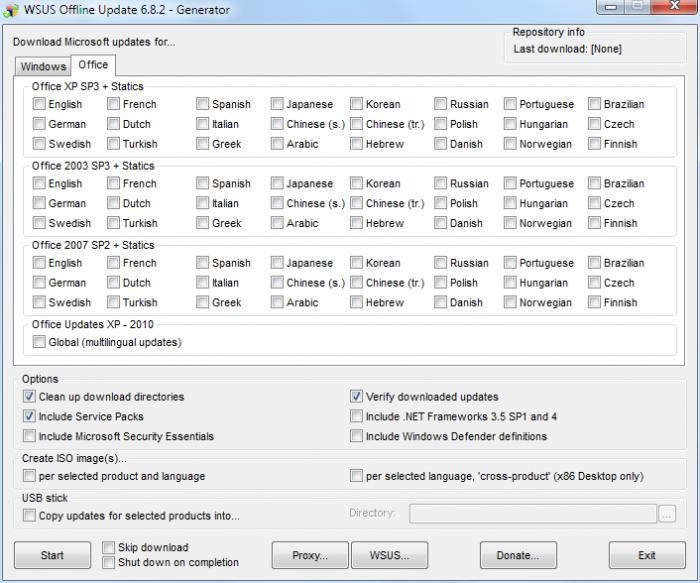Enable Korean for Office 2007 SP2

click(357, 262)
